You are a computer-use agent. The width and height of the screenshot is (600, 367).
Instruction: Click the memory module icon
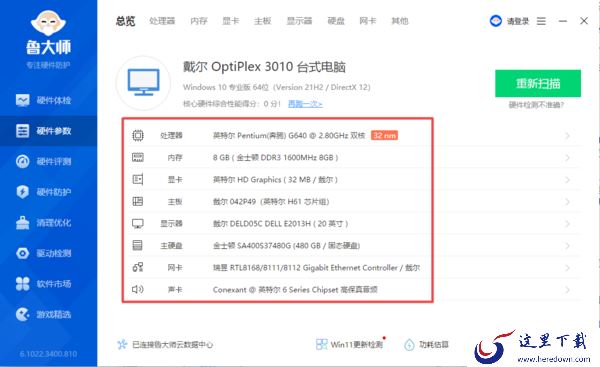click(x=138, y=157)
